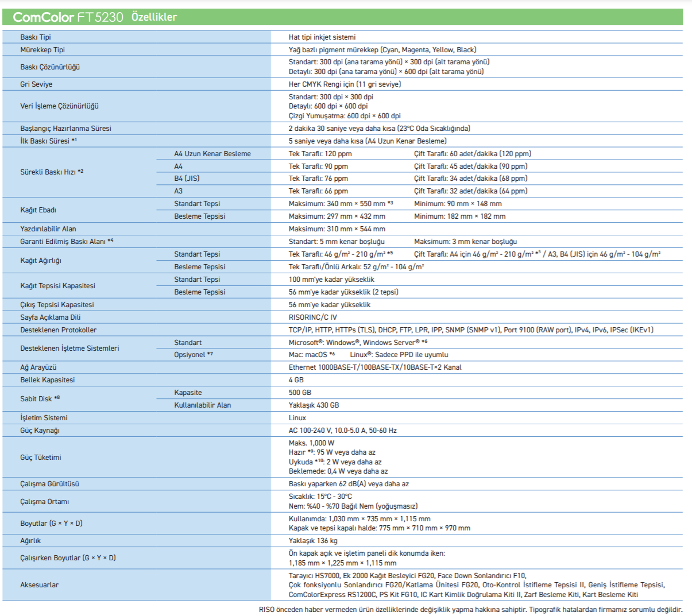The image size is (692, 616).
Task: Click the 'İlk Baskı Süresi' label
Action: tap(49, 141)
